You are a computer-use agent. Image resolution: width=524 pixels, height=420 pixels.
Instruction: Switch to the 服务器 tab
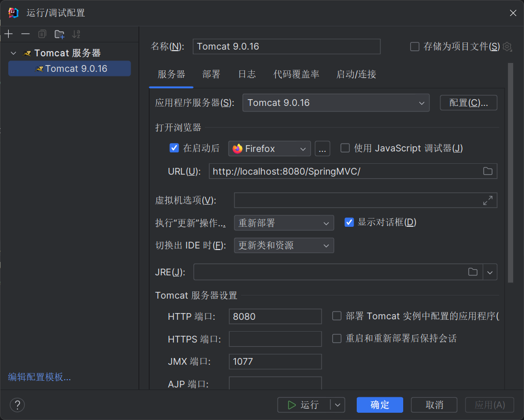pyautogui.click(x=171, y=74)
